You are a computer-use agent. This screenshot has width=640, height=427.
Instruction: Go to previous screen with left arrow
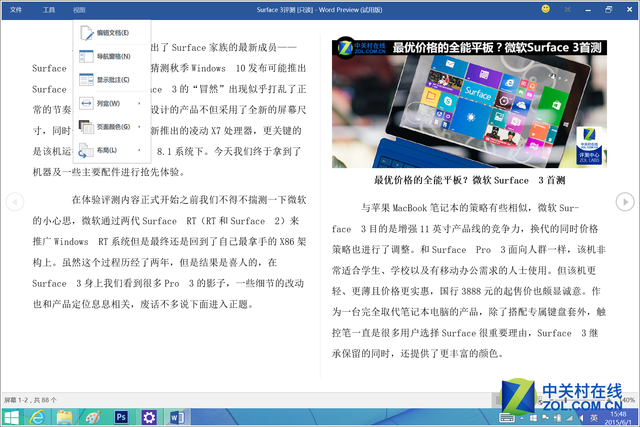15,202
